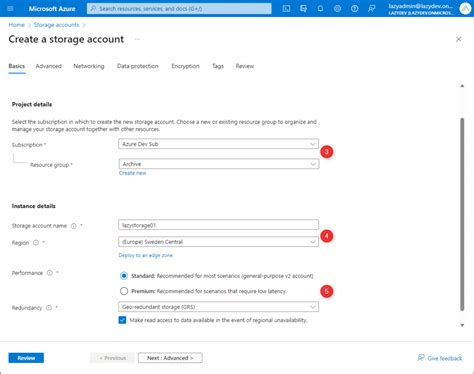Click the scroll down arrow
This screenshot has height=374, width=474.
462,325
